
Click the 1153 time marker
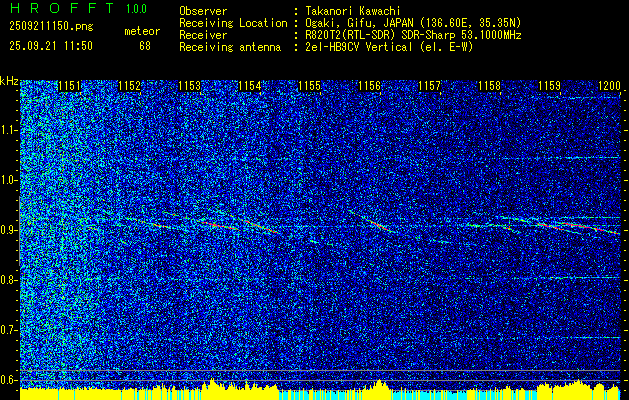pyautogui.click(x=189, y=86)
